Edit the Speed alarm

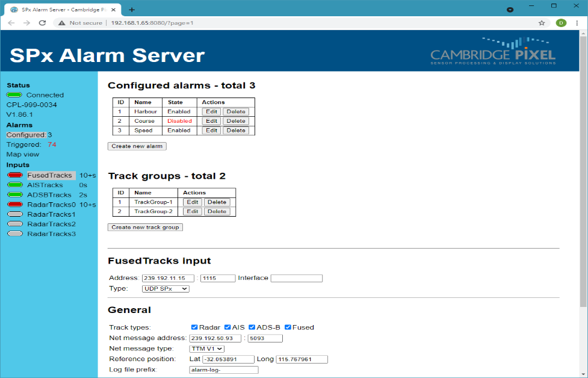211,130
